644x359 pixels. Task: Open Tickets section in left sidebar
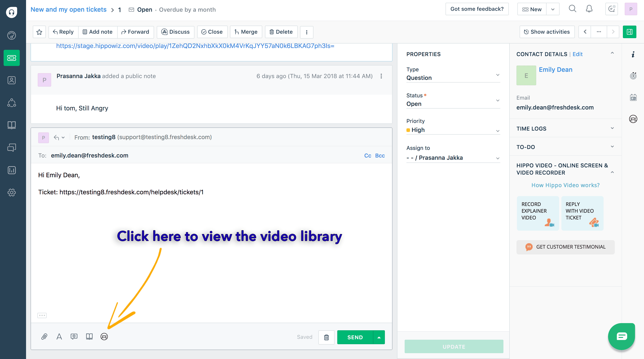pyautogui.click(x=11, y=58)
